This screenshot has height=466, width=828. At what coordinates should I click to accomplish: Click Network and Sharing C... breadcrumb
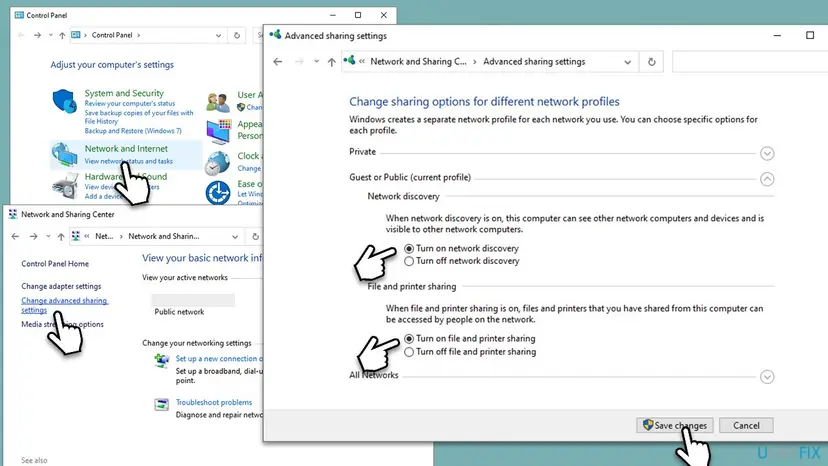pos(418,61)
